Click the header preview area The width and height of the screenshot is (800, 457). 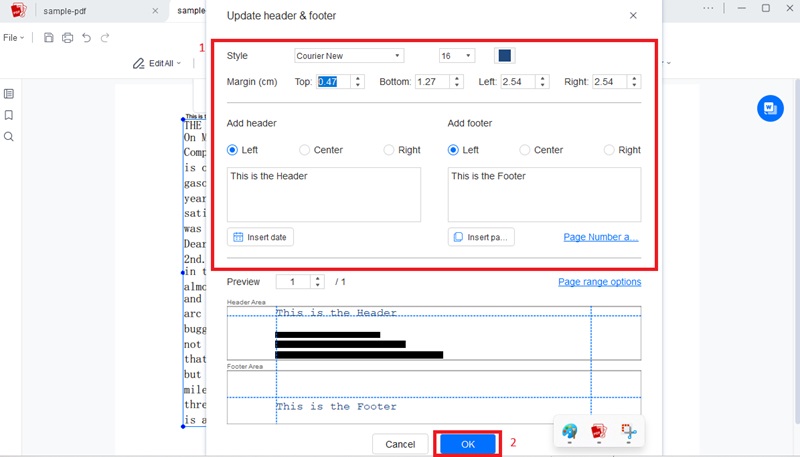tap(434, 333)
